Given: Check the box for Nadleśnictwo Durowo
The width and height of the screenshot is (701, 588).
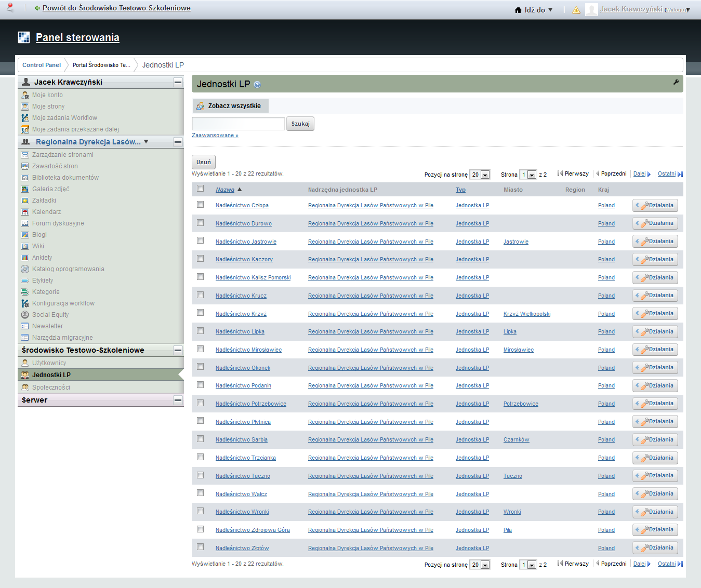Looking at the screenshot, I should (x=200, y=223).
